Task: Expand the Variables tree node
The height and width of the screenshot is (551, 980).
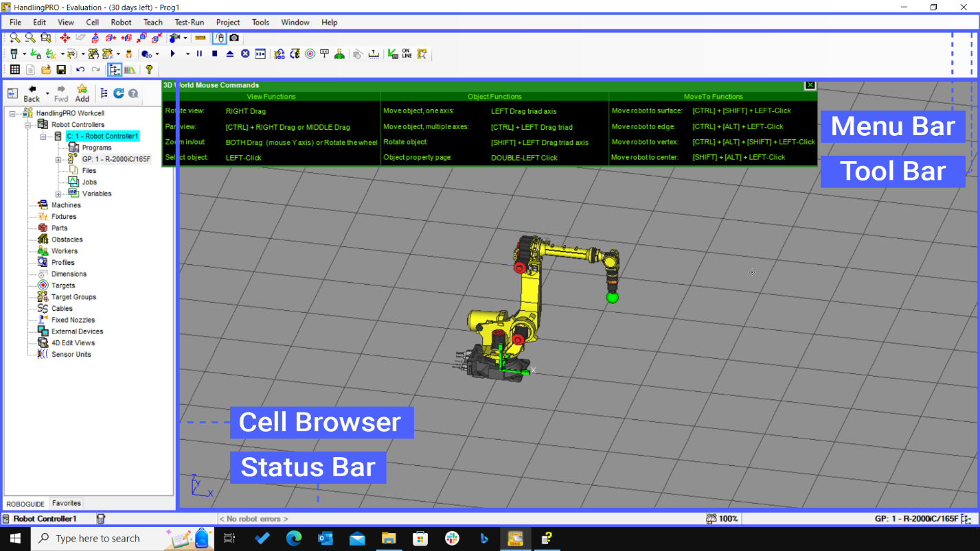Action: 58,194
